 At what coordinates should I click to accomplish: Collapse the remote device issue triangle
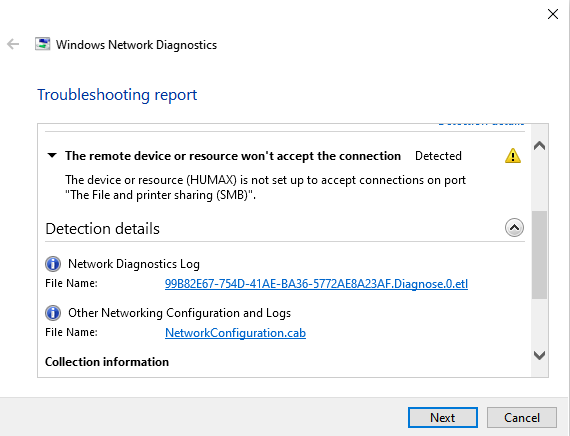(52, 155)
